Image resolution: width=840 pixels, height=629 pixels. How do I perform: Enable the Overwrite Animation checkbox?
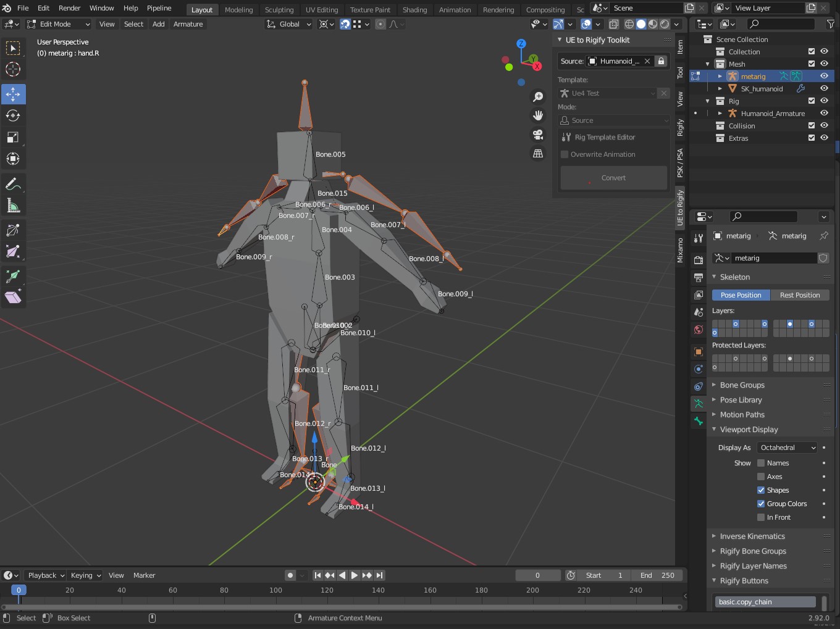point(564,154)
